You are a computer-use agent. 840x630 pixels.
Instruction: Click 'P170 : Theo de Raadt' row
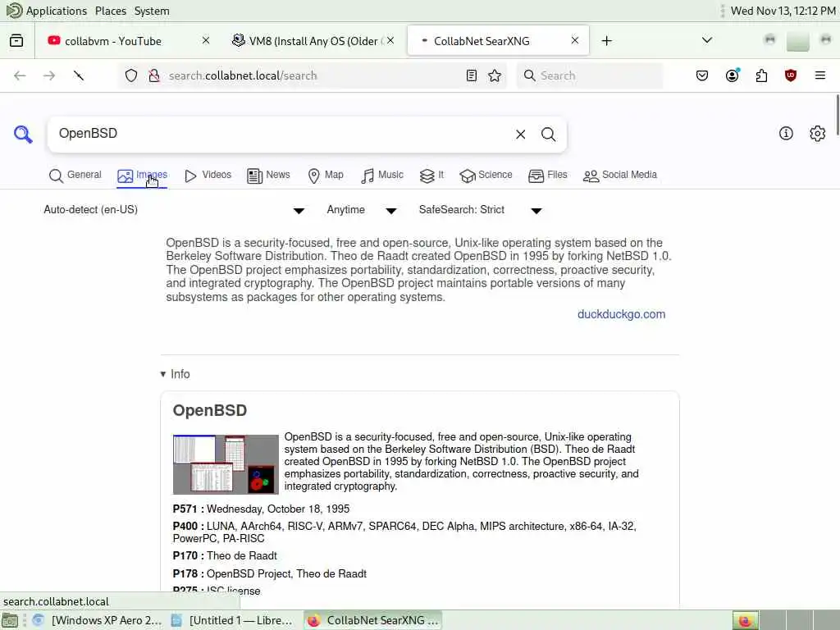(225, 556)
